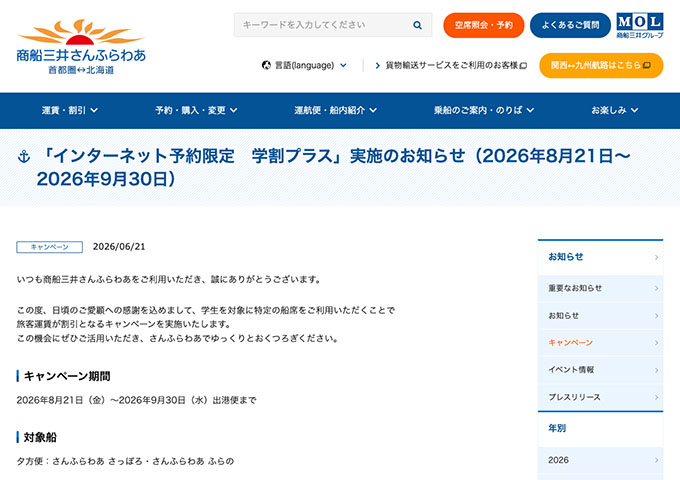Click the キャンペーン期間 heading
The height and width of the screenshot is (480, 680).
(67, 376)
